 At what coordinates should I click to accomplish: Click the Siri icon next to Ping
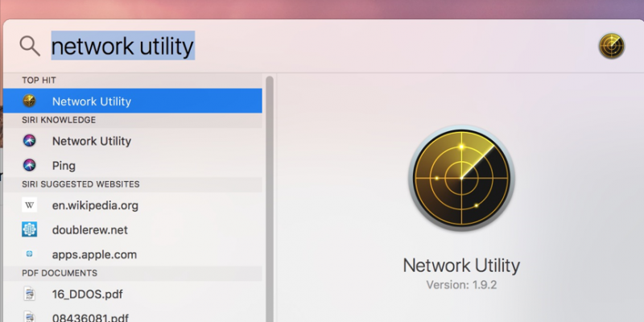point(29,166)
